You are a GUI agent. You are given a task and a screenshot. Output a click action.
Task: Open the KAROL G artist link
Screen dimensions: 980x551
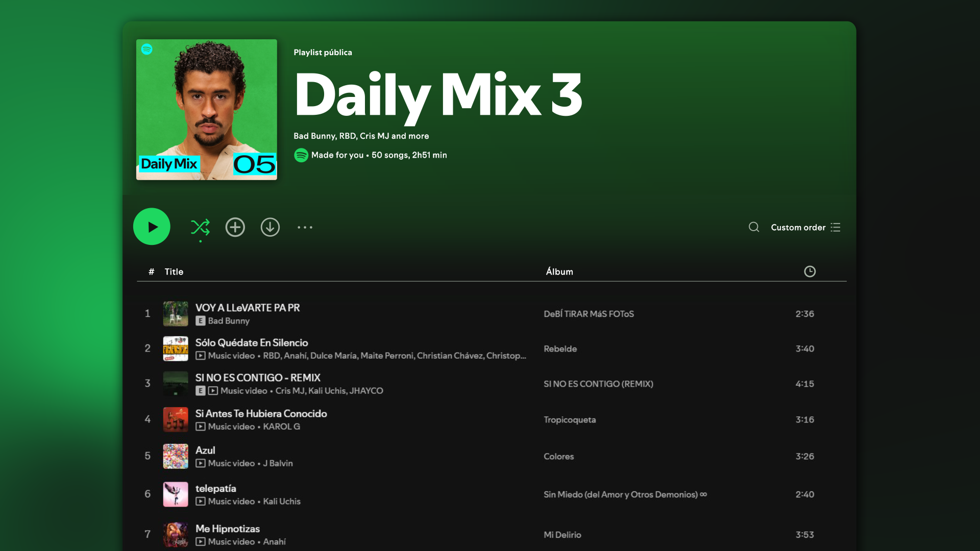coord(281,427)
